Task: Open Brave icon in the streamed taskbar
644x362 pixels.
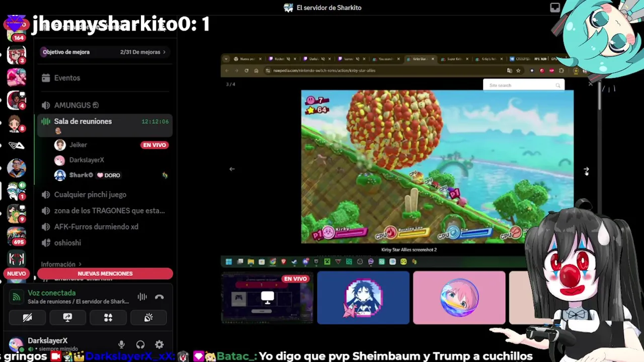Action: tap(283, 261)
